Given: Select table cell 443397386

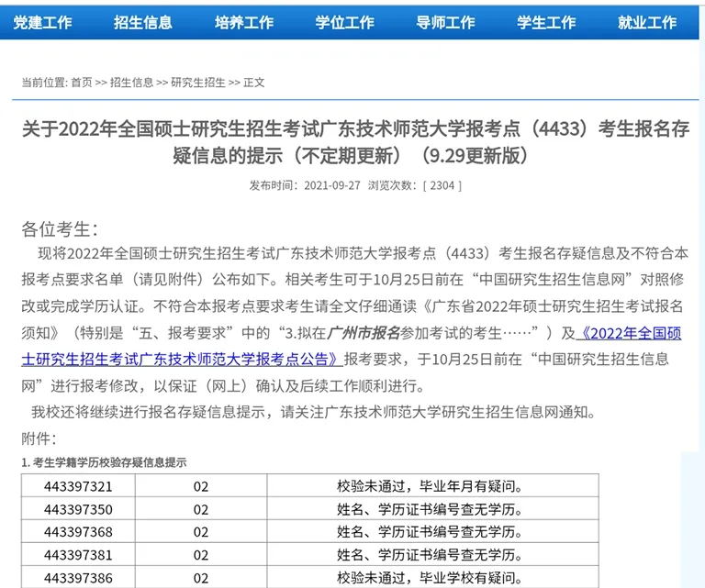Looking at the screenshot, I should pyautogui.click(x=78, y=578).
